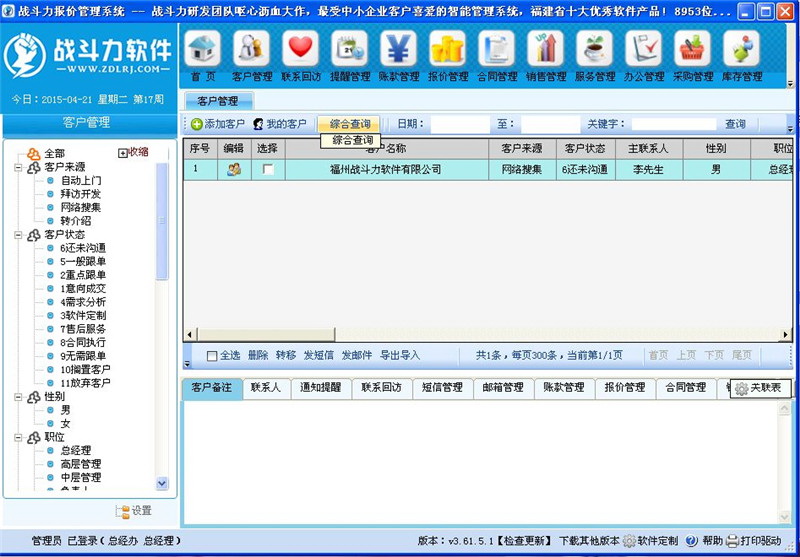Click 下载其他版本 link
Viewport: 800px width, 557px height.
click(x=589, y=541)
